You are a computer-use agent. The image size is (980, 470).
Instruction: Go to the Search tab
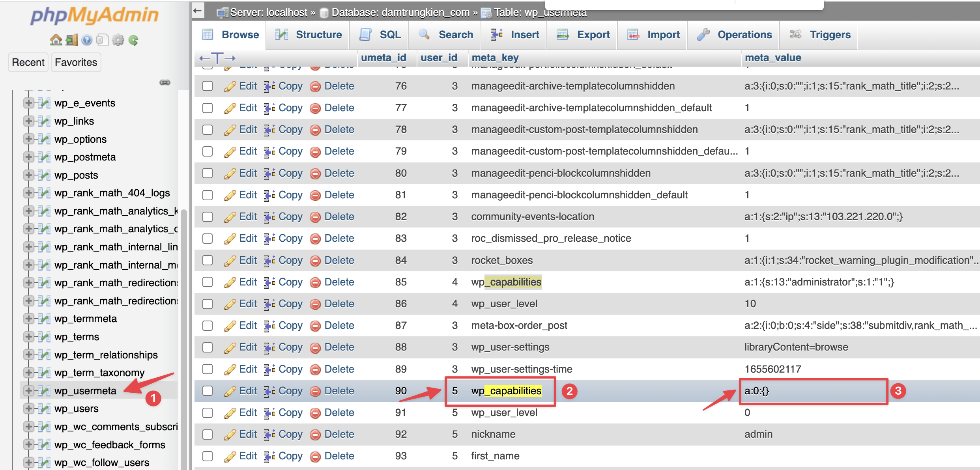pos(446,35)
